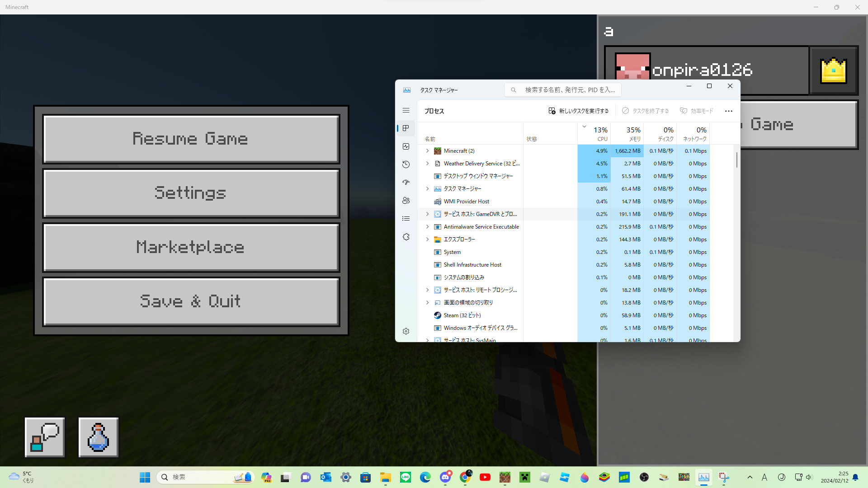The width and height of the screenshot is (868, 488).
Task: Click the Save & Quit button
Action: pyautogui.click(x=191, y=301)
